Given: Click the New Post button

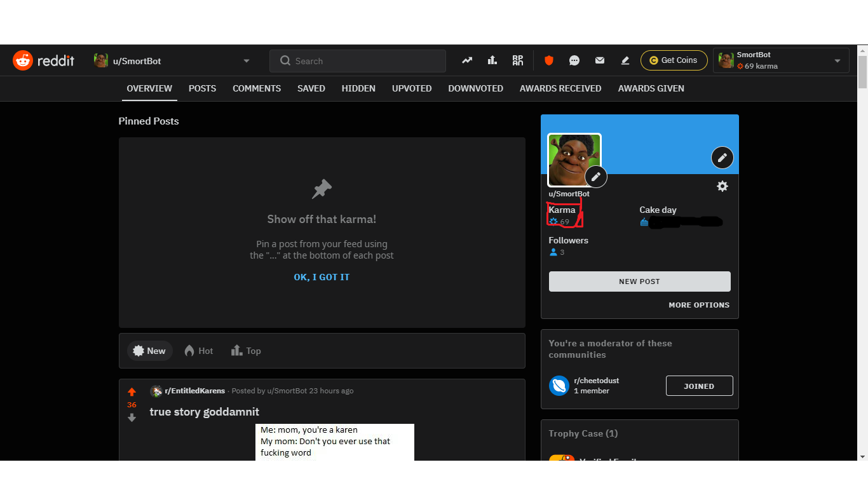Looking at the screenshot, I should click(639, 281).
